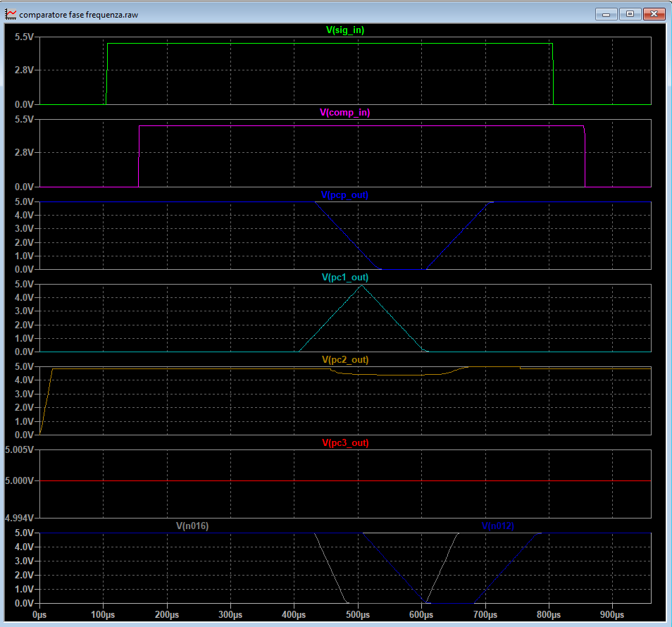Minimize the waveform viewer window
This screenshot has height=627, width=672.
pyautogui.click(x=606, y=14)
